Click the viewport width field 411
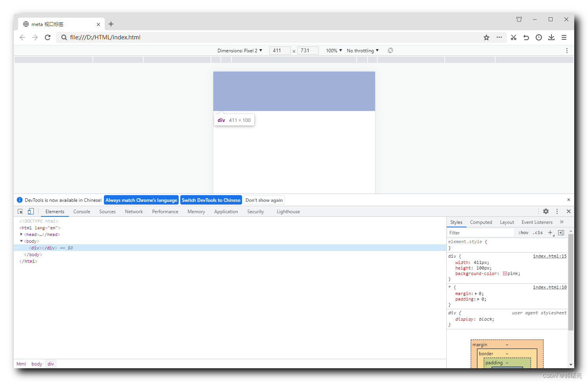The height and width of the screenshot is (382, 588). pyautogui.click(x=280, y=50)
